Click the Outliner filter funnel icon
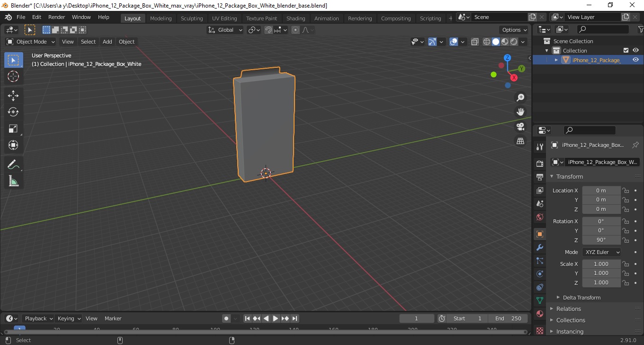 coord(640,29)
